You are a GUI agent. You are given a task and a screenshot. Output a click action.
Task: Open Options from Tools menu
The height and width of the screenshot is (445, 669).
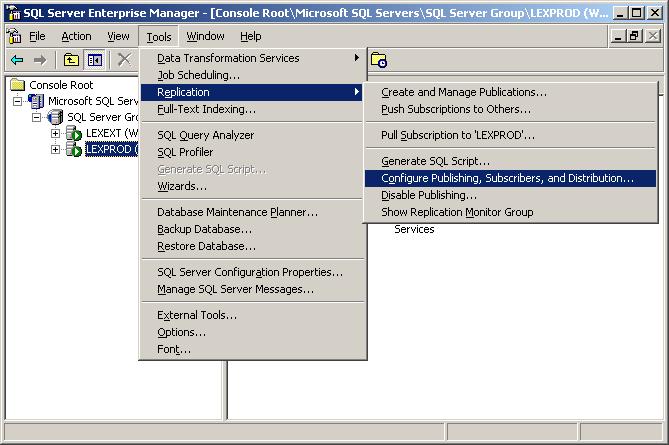coord(252,332)
